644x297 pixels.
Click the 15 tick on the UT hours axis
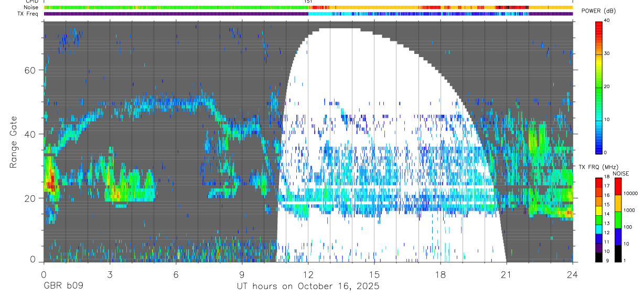pos(374,273)
